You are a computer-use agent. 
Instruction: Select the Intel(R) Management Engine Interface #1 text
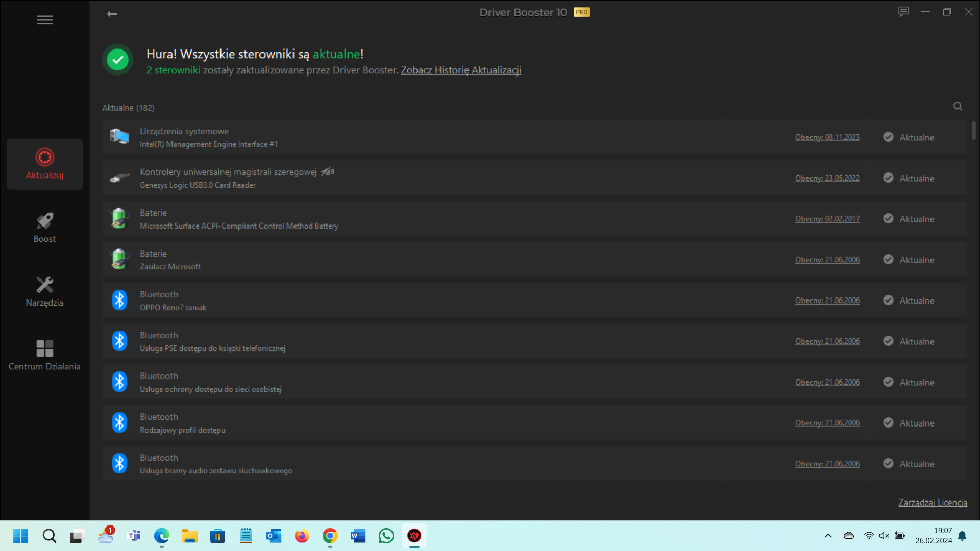[209, 144]
